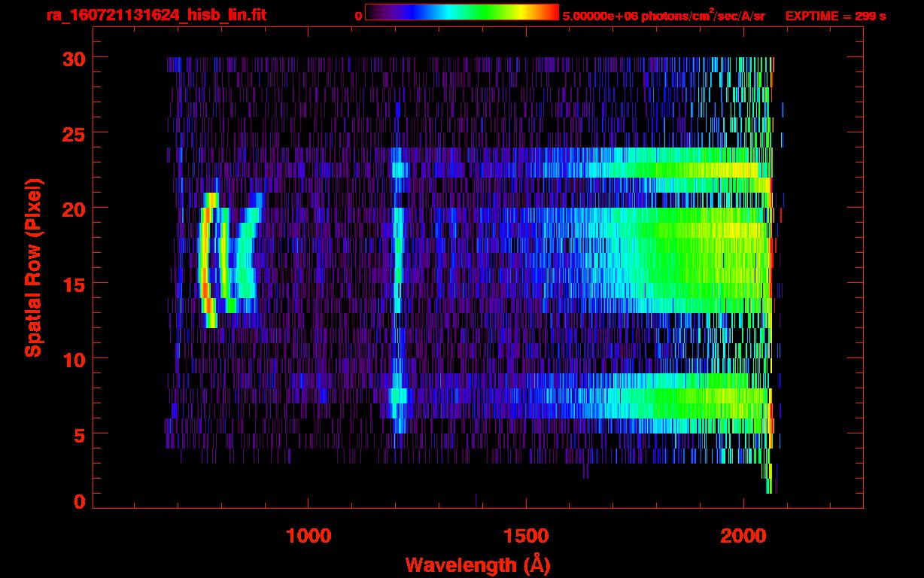
Task: Click the 2000 wavelength tick label
Action: click(x=743, y=536)
